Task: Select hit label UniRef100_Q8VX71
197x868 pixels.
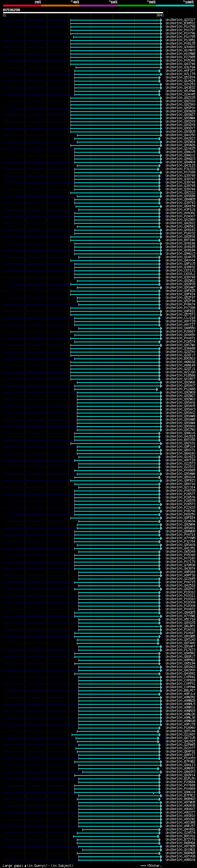Action: click(x=180, y=450)
